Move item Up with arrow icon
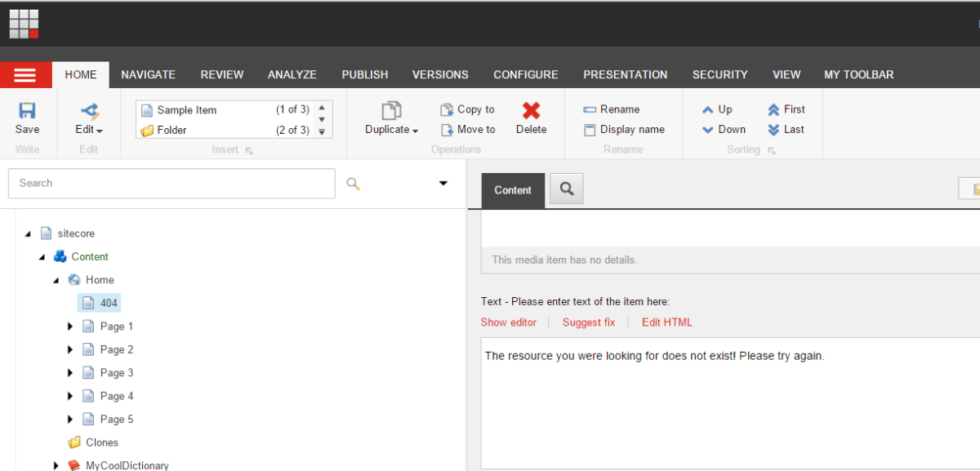Image resolution: width=980 pixels, height=471 pixels. [x=708, y=109]
